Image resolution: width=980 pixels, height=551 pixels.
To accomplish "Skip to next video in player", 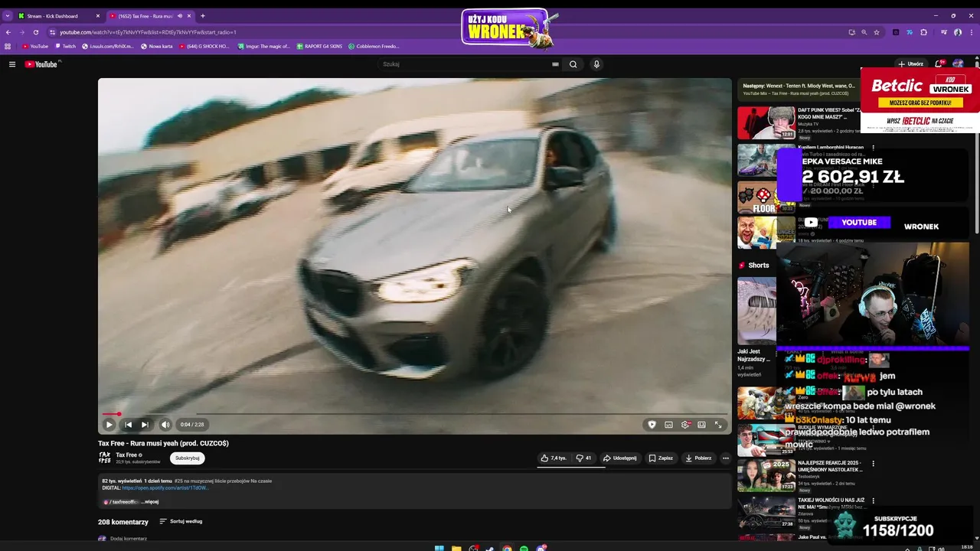I will point(145,425).
